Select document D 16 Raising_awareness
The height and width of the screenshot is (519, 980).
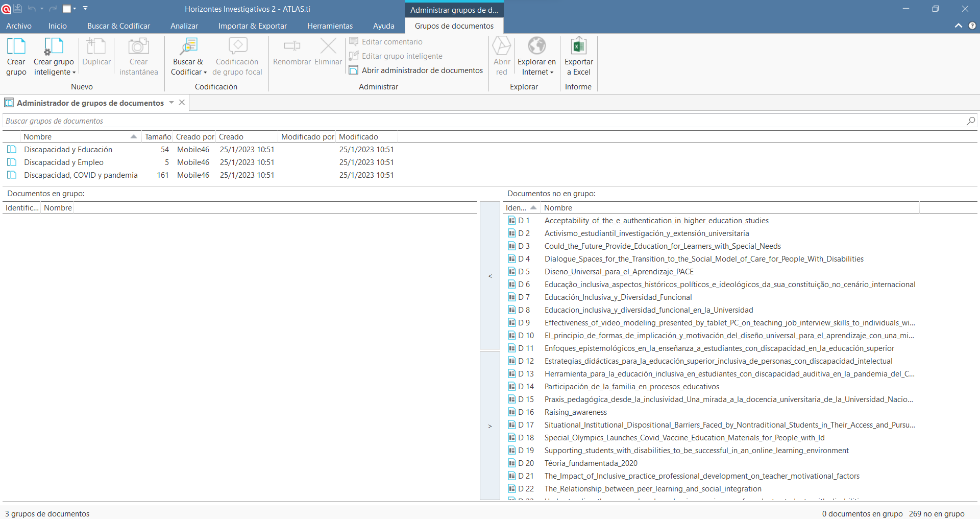(x=575, y=412)
